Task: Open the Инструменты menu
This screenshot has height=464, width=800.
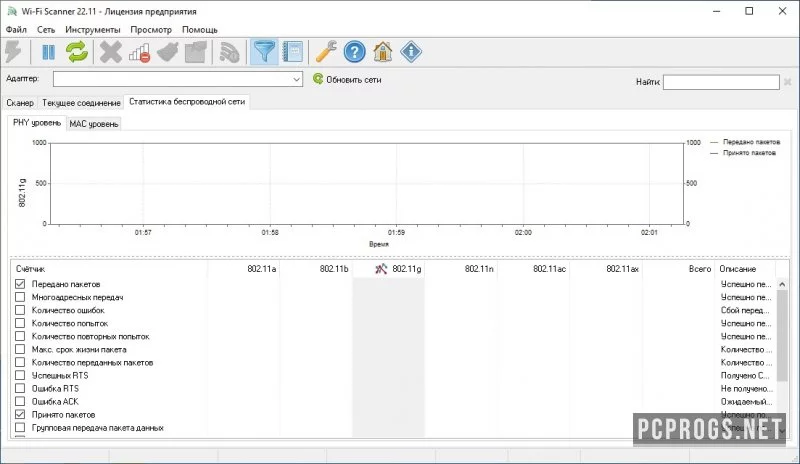Action: pos(92,30)
